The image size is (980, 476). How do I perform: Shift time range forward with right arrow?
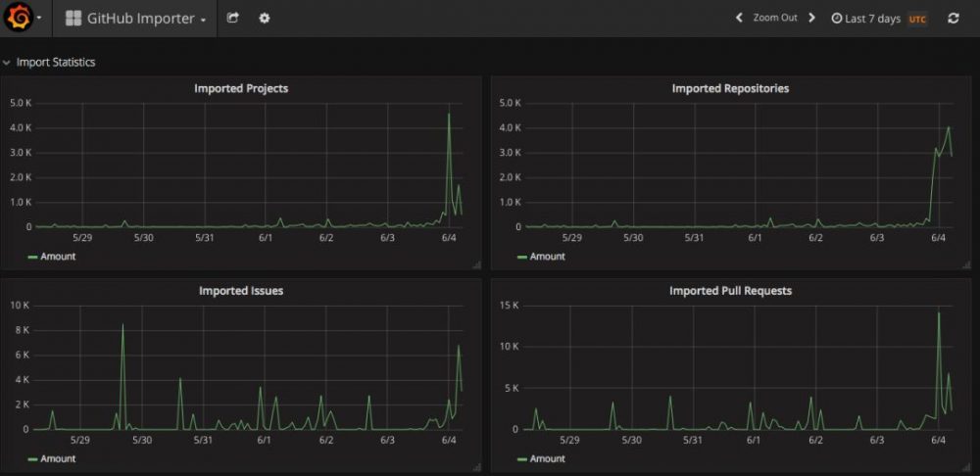[x=811, y=18]
